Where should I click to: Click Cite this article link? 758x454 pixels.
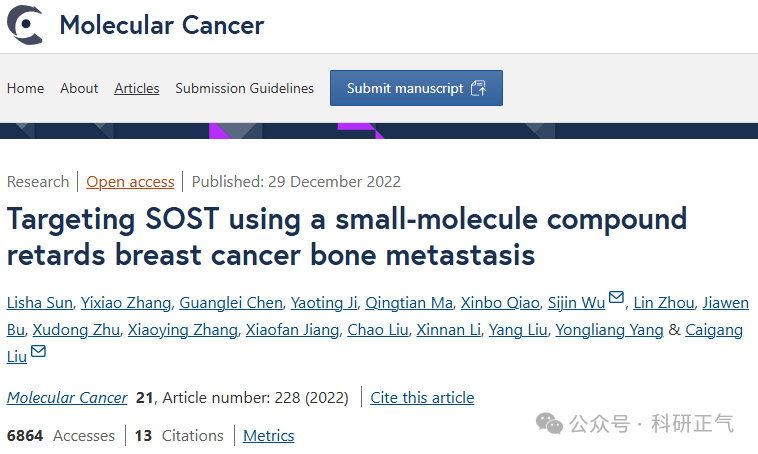click(422, 397)
